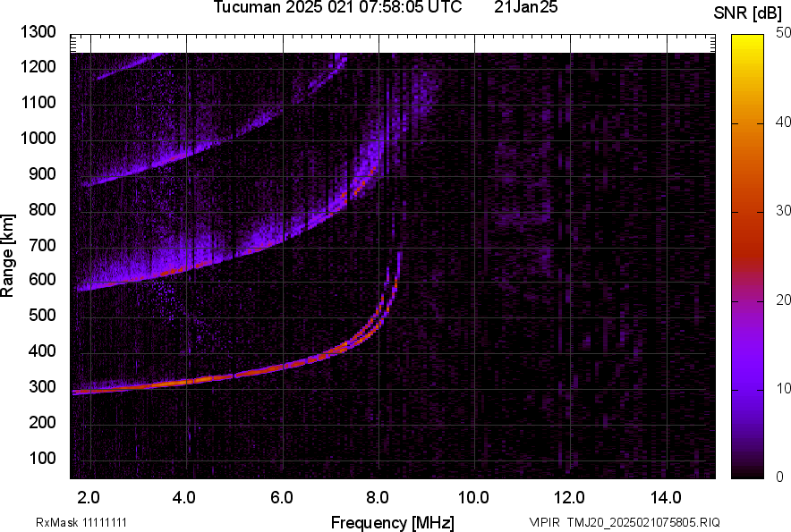
Task: Click the colorbar value '50'
Action: click(x=783, y=33)
